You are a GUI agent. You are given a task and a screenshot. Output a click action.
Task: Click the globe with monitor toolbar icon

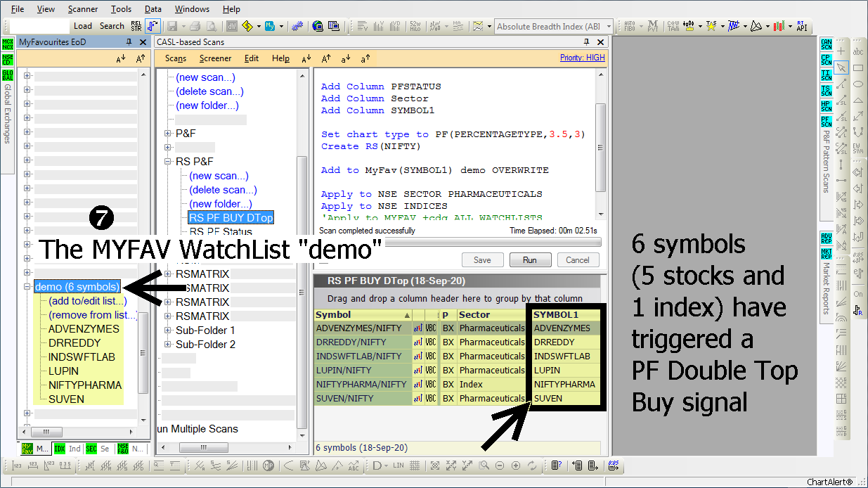pos(318,26)
